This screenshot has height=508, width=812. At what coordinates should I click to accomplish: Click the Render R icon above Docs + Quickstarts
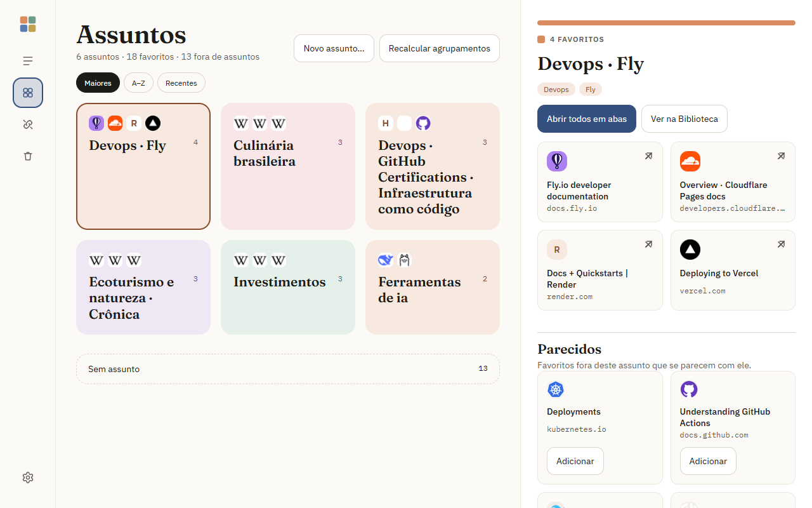pos(557,250)
